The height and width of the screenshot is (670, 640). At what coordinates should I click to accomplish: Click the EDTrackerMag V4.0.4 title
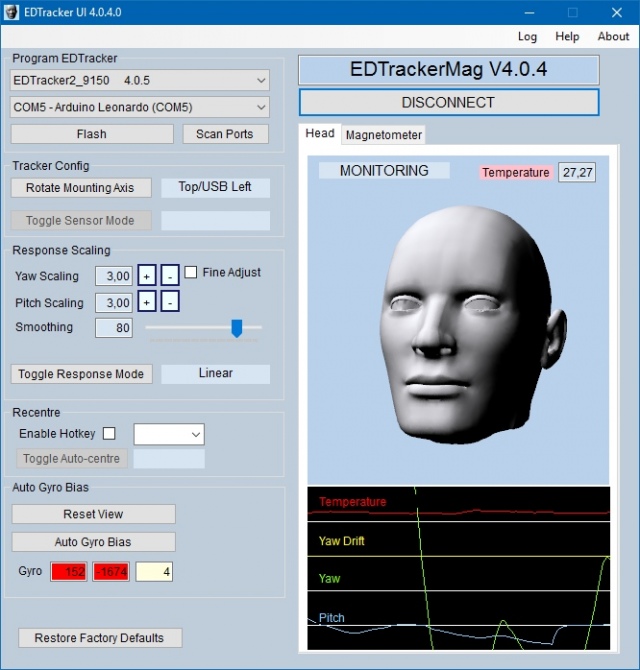(x=449, y=70)
